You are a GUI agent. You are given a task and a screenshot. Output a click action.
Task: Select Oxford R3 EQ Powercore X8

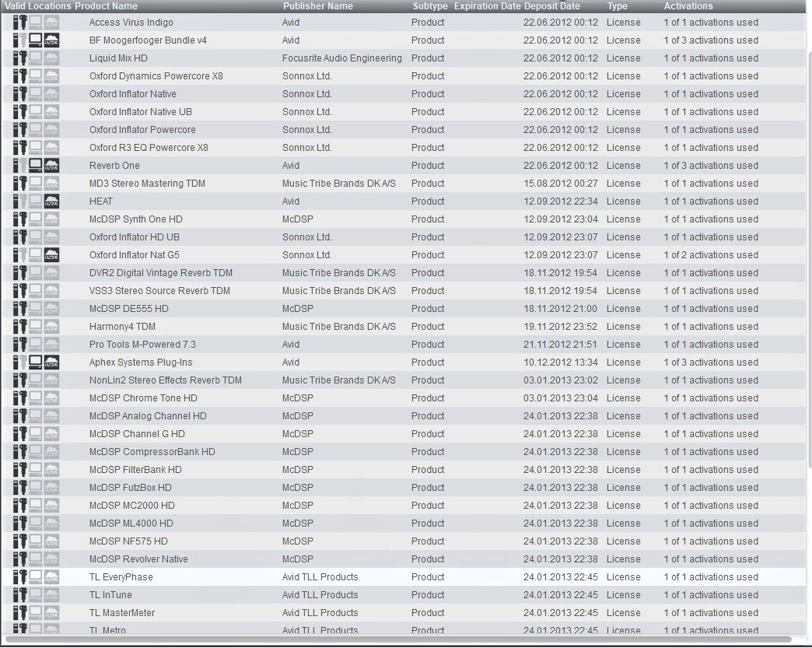(x=404, y=148)
